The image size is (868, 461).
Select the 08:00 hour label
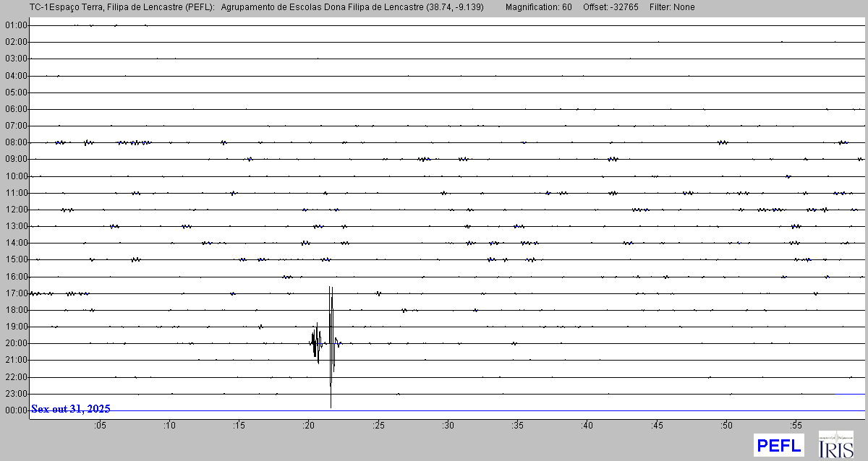point(16,142)
